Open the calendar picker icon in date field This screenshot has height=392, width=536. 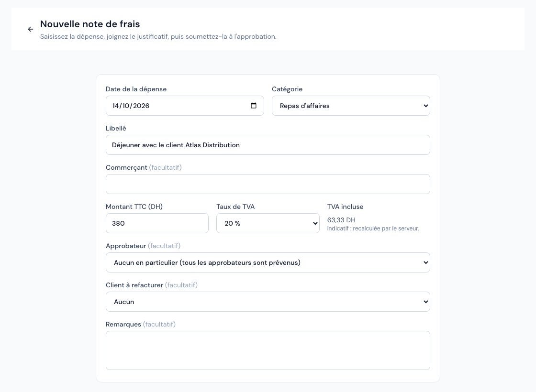click(x=253, y=106)
